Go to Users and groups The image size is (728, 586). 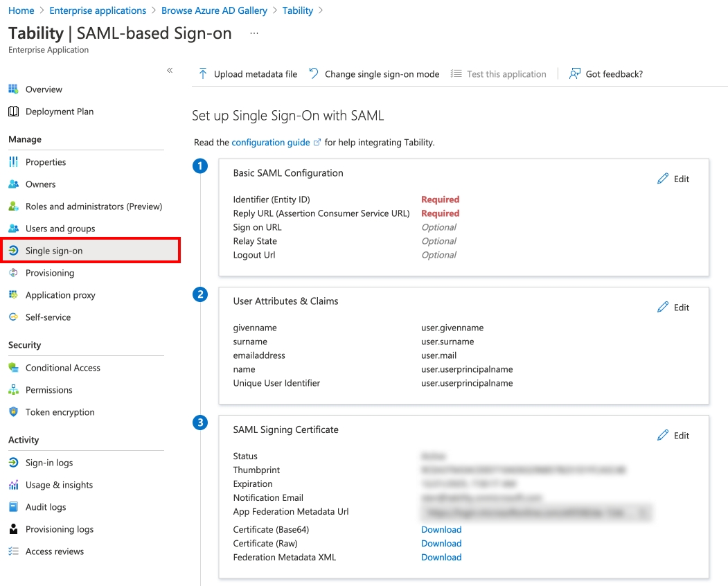tap(60, 229)
